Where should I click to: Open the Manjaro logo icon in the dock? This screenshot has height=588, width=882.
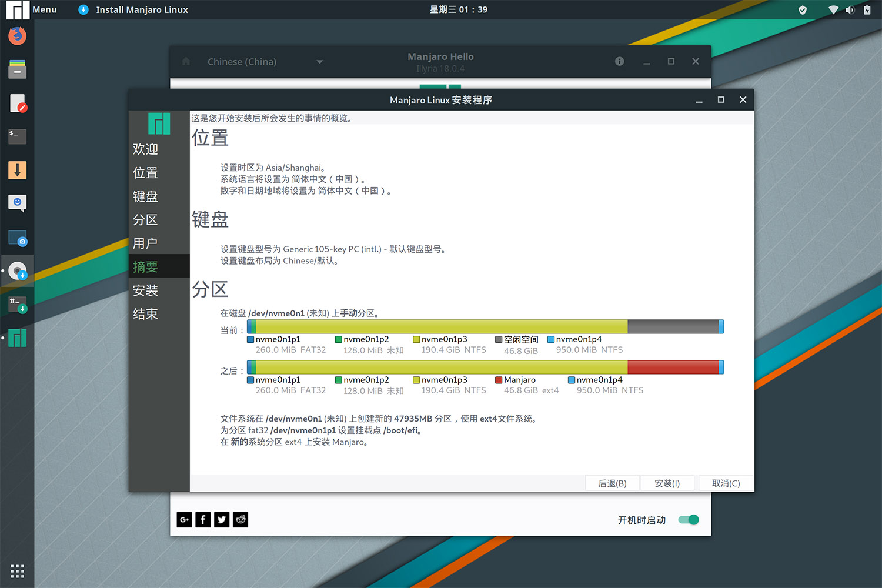[17, 338]
